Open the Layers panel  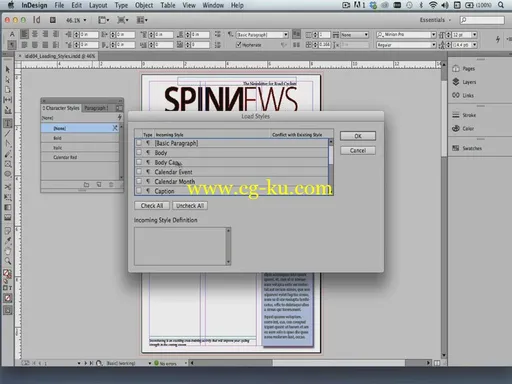[x=464, y=82]
